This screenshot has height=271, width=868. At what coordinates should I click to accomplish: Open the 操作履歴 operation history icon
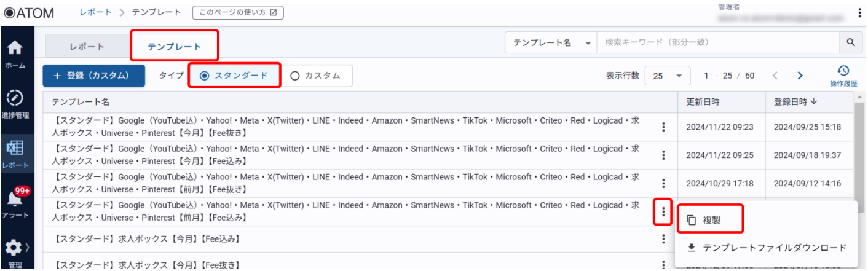[x=843, y=72]
